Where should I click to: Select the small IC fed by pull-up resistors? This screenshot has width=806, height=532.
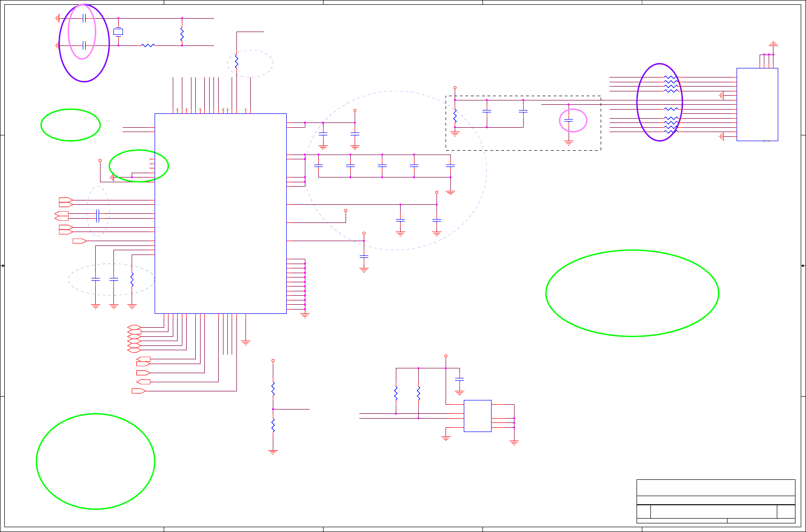click(478, 416)
